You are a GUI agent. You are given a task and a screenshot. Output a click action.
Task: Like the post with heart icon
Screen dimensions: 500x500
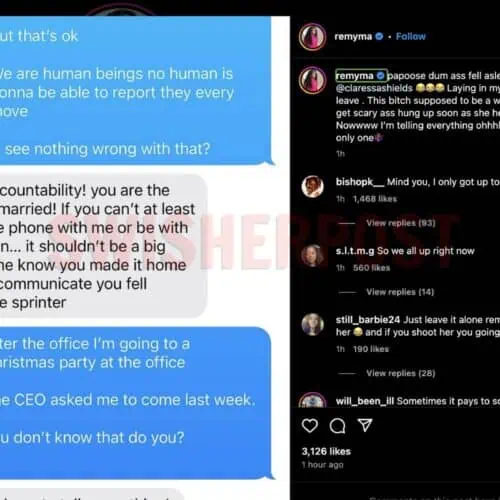pyautogui.click(x=310, y=426)
